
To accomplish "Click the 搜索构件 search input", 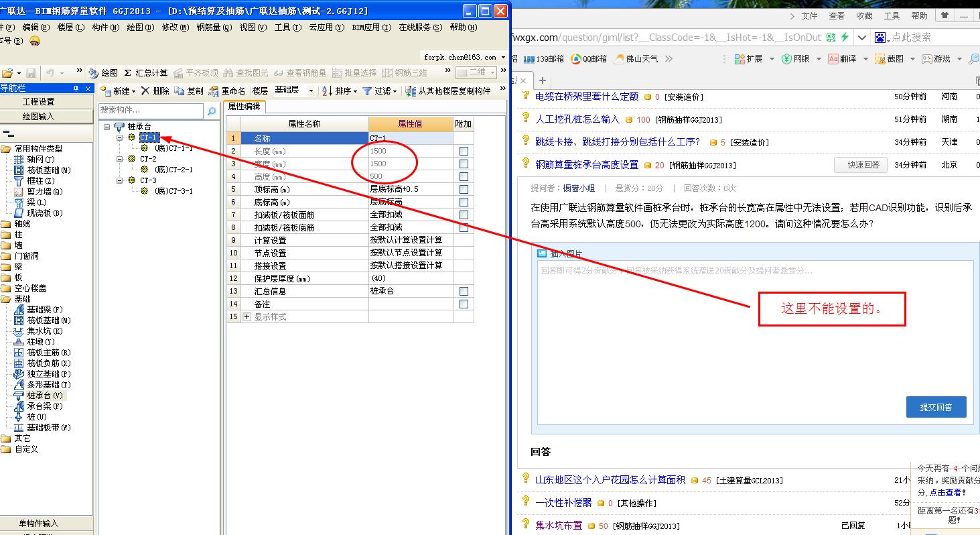I will tap(151, 110).
